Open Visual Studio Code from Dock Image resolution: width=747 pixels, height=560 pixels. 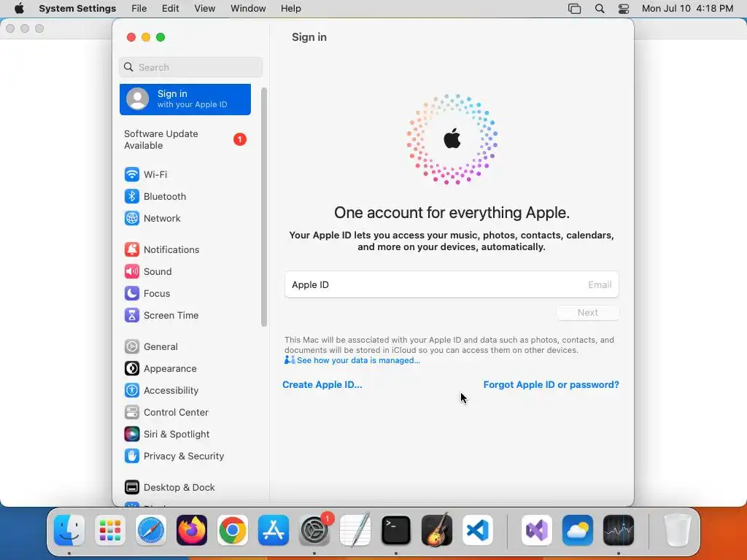478,530
